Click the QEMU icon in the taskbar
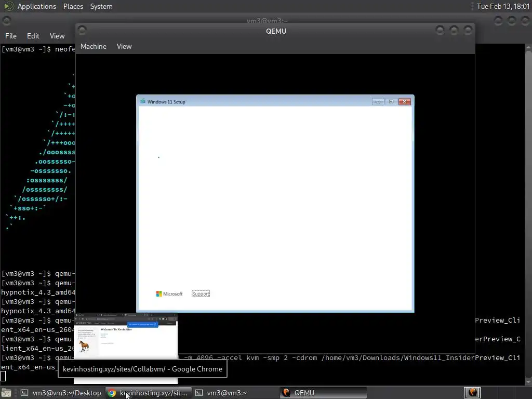The height and width of the screenshot is (399, 532). (x=286, y=393)
